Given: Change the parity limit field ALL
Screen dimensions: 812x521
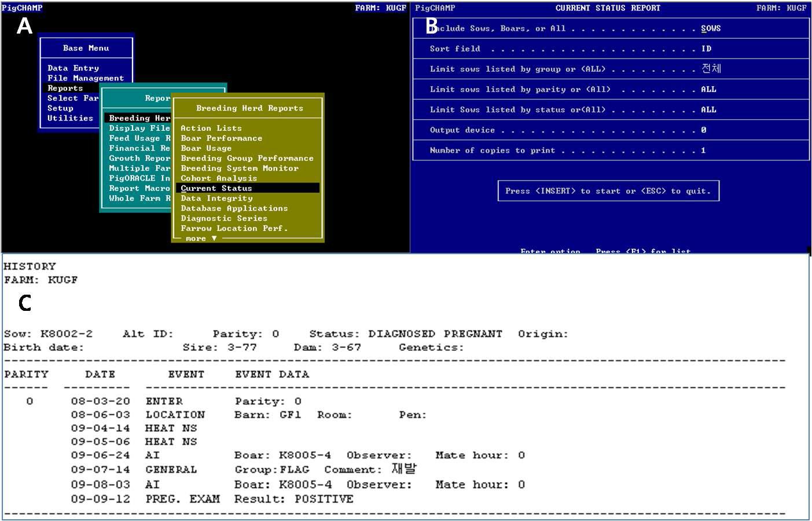Looking at the screenshot, I should coord(708,89).
